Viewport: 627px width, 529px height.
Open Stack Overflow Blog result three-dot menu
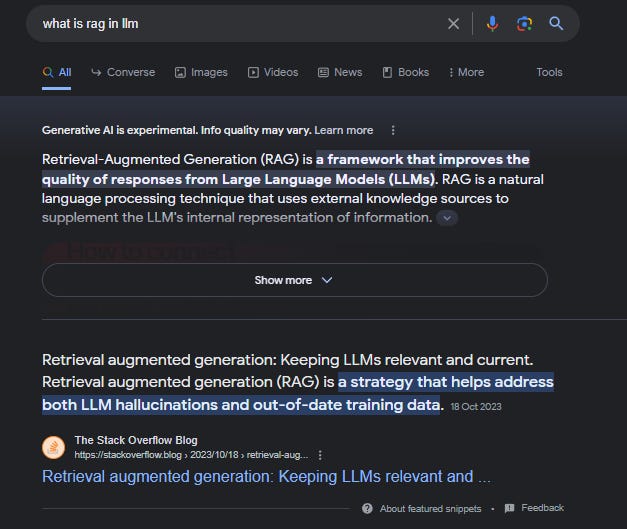click(x=320, y=455)
